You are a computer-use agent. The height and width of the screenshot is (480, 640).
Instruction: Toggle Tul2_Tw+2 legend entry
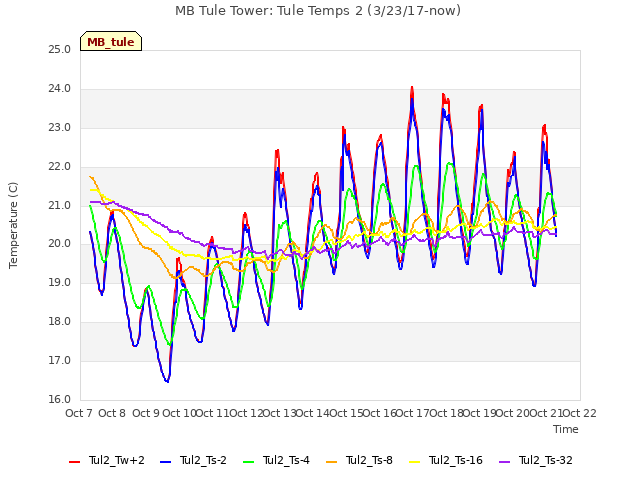coord(107,461)
